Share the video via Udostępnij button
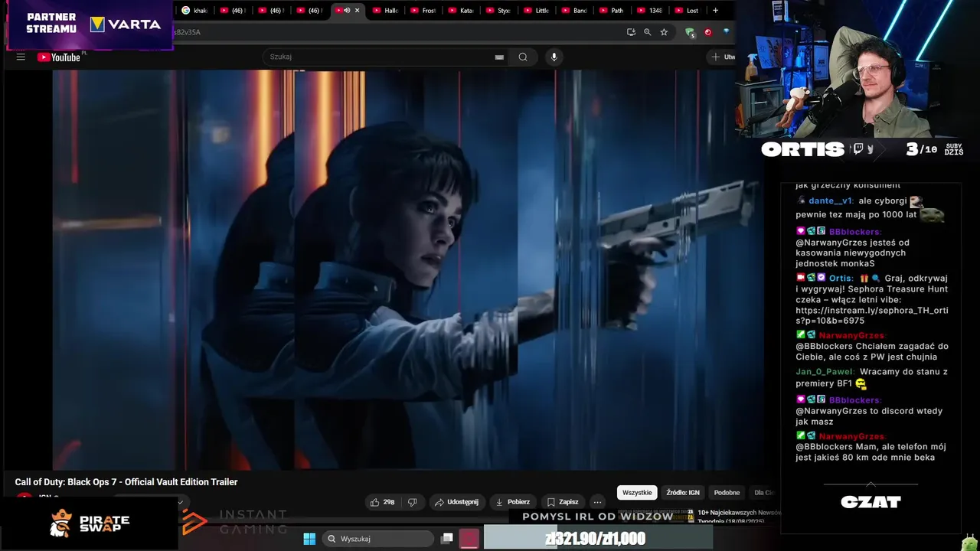The width and height of the screenshot is (980, 551). pos(456,502)
